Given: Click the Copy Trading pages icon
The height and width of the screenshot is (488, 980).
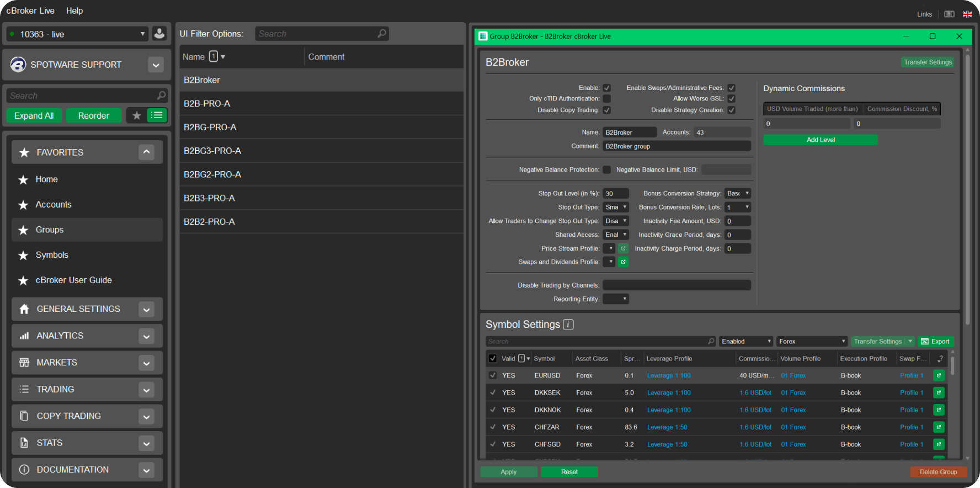Looking at the screenshot, I should pyautogui.click(x=24, y=416).
